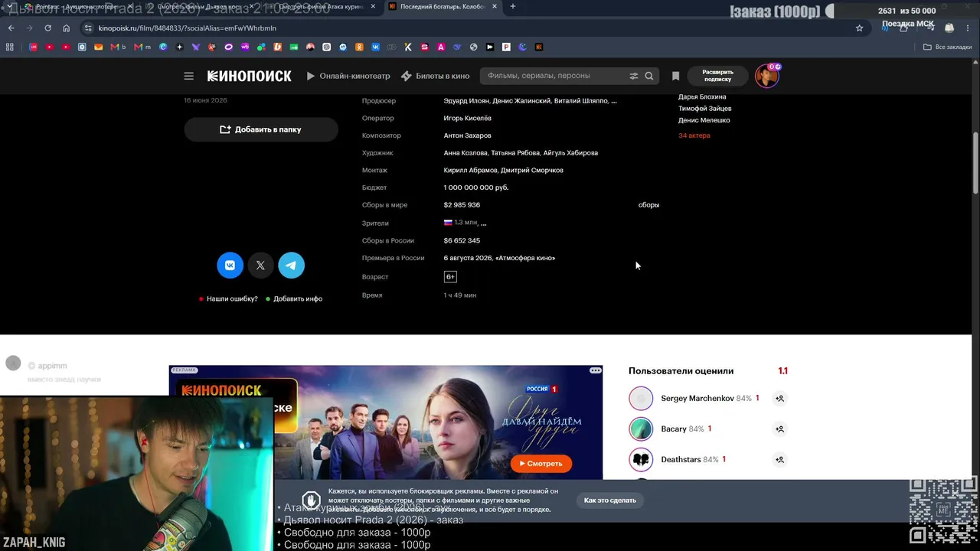This screenshot has width=980, height=551.
Task: Open the bookmark (watch later) icon
Action: pos(675,76)
